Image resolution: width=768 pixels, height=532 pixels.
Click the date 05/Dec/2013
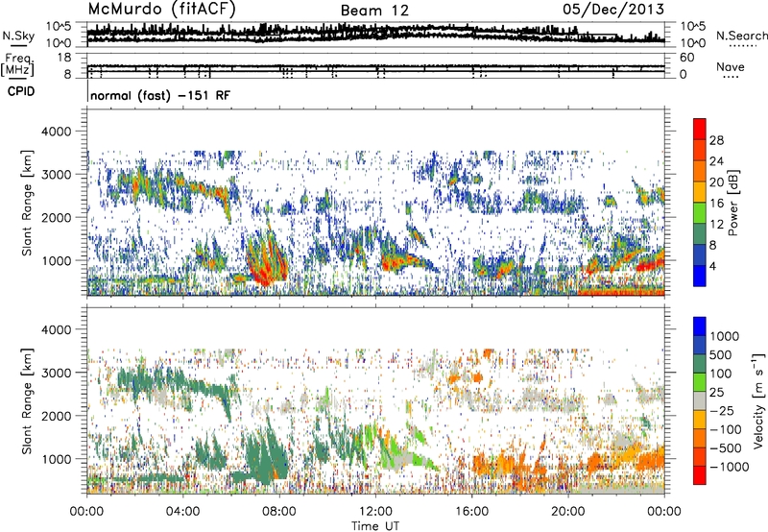[613, 9]
